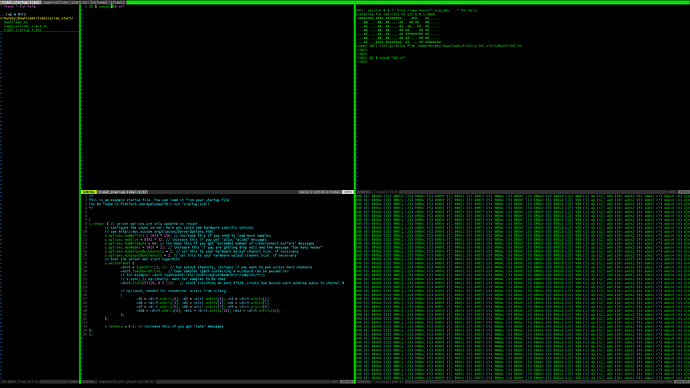
Task: Click the s.options.numInputBusChannels line
Action: [x=201, y=256]
